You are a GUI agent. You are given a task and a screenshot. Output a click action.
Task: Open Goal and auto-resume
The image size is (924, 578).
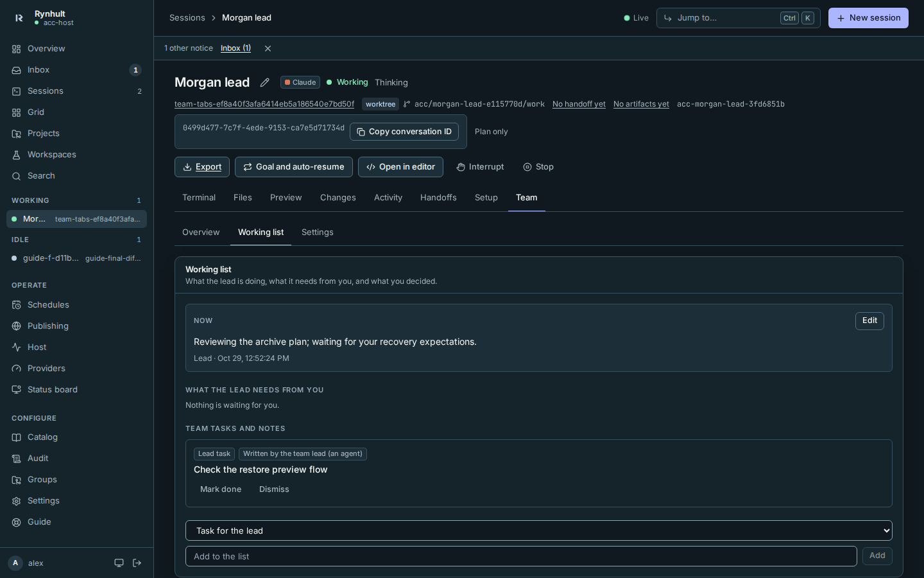click(x=294, y=167)
